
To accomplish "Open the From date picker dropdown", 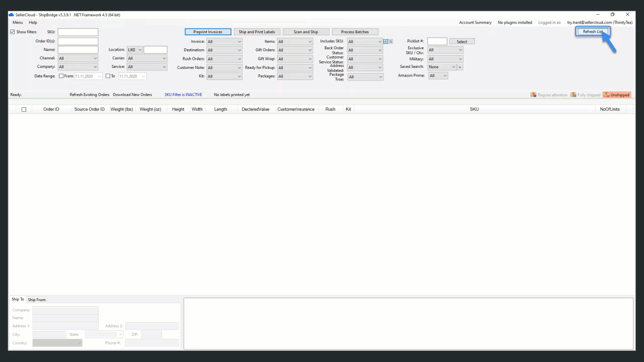I will click(100, 76).
